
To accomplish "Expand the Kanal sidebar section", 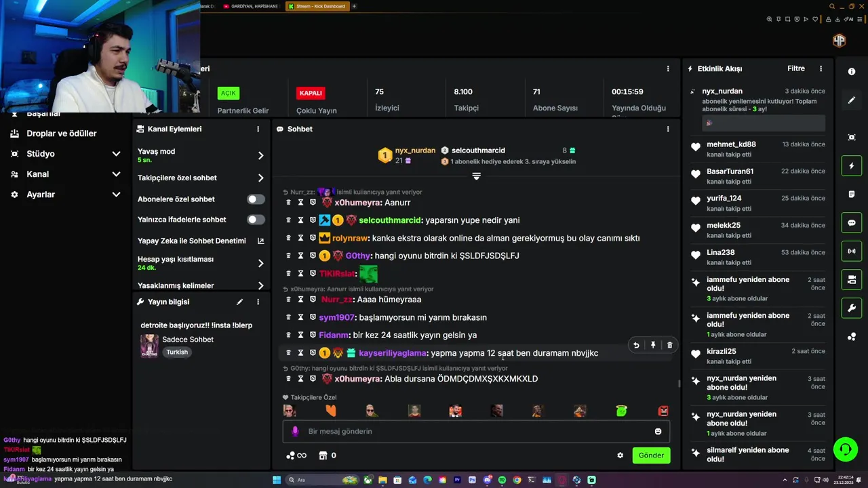I will pos(116,174).
